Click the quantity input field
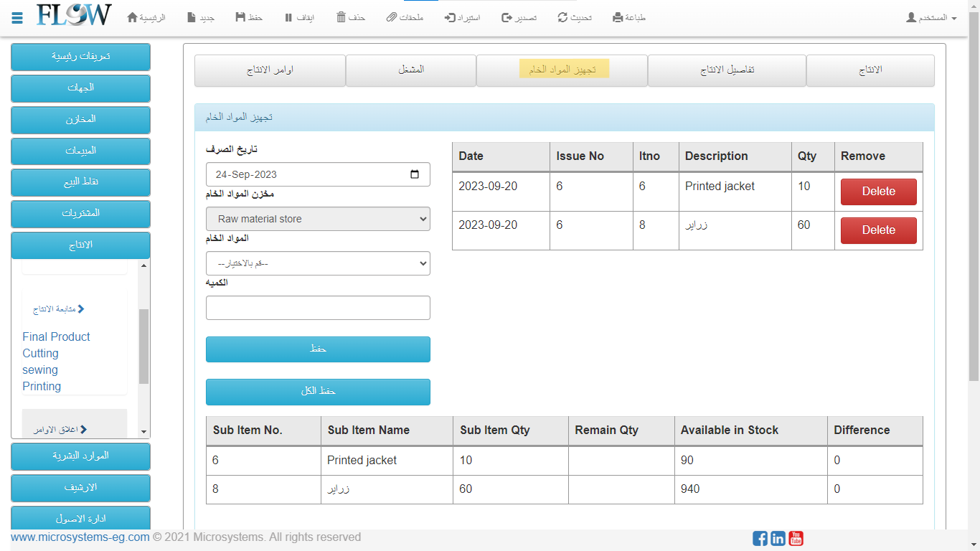 tap(318, 308)
